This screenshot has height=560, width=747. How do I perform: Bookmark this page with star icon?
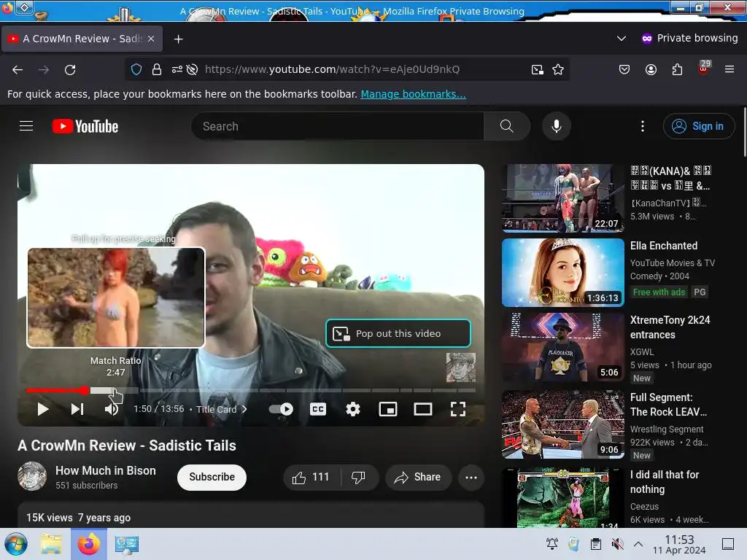click(558, 69)
